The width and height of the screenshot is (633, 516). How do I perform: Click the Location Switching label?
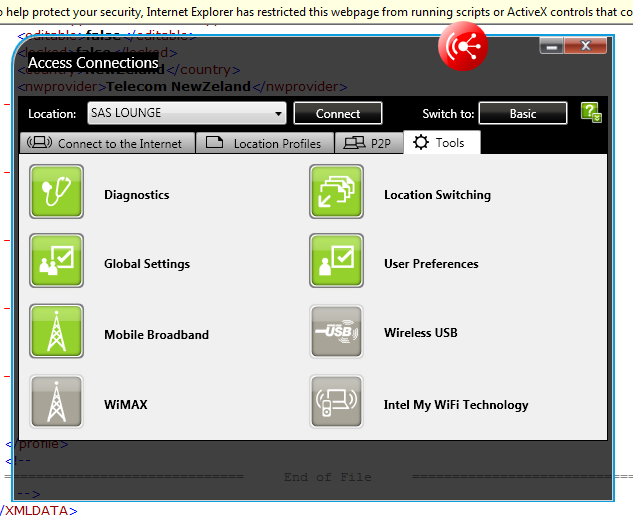point(437,195)
